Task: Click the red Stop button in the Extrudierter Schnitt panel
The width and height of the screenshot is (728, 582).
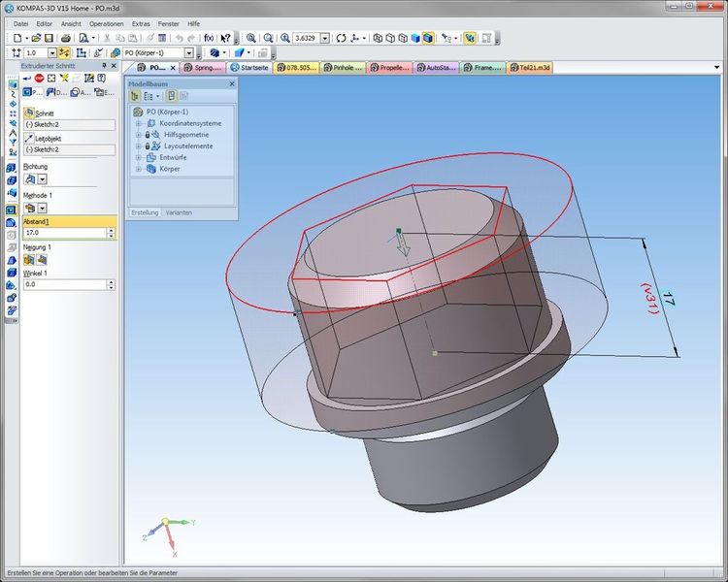Action: pyautogui.click(x=40, y=78)
